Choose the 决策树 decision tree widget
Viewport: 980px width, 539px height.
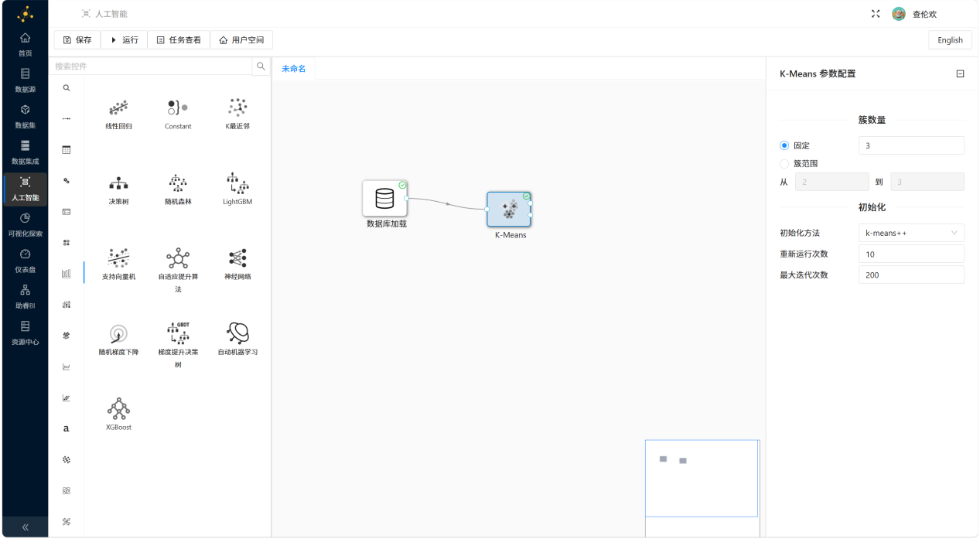(118, 189)
